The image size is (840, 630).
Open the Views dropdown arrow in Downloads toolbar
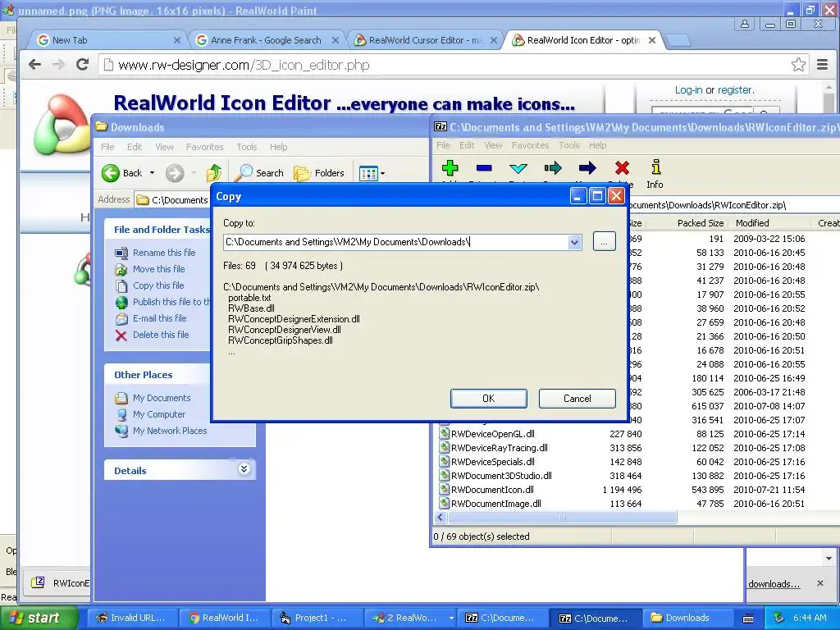tap(382, 174)
